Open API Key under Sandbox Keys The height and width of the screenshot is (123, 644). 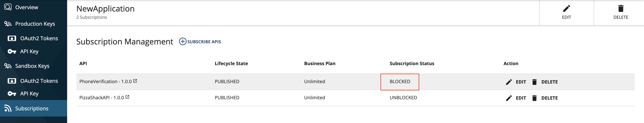[29, 93]
